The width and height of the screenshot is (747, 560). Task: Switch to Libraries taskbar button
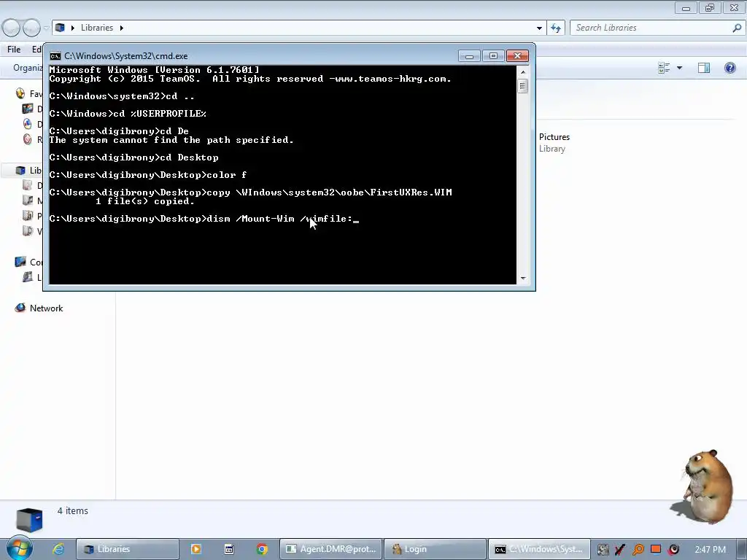[x=127, y=549]
